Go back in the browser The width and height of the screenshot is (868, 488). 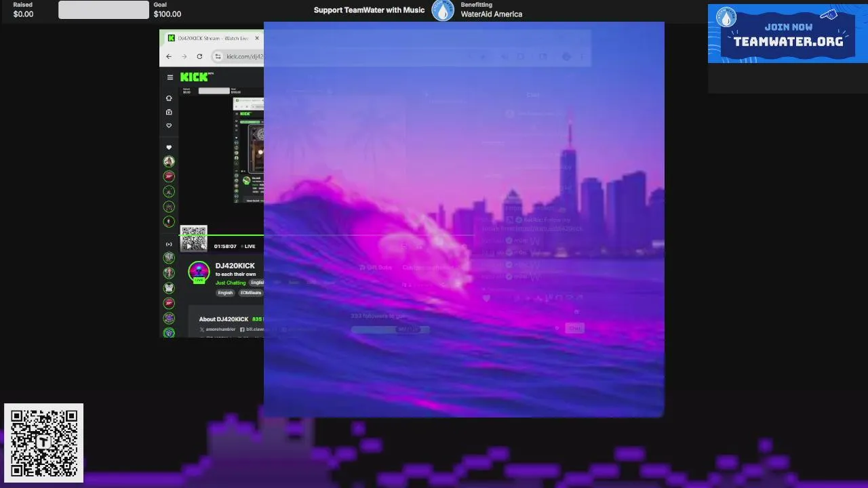click(169, 56)
